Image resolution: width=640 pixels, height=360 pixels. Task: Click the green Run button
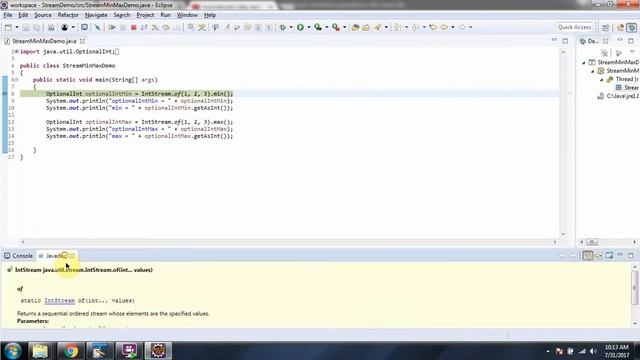coord(300,27)
